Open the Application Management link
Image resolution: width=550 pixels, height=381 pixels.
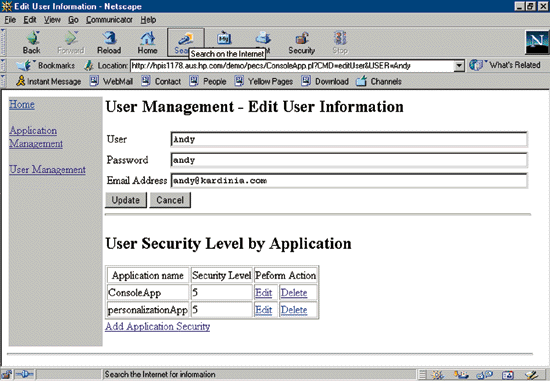tap(36, 137)
